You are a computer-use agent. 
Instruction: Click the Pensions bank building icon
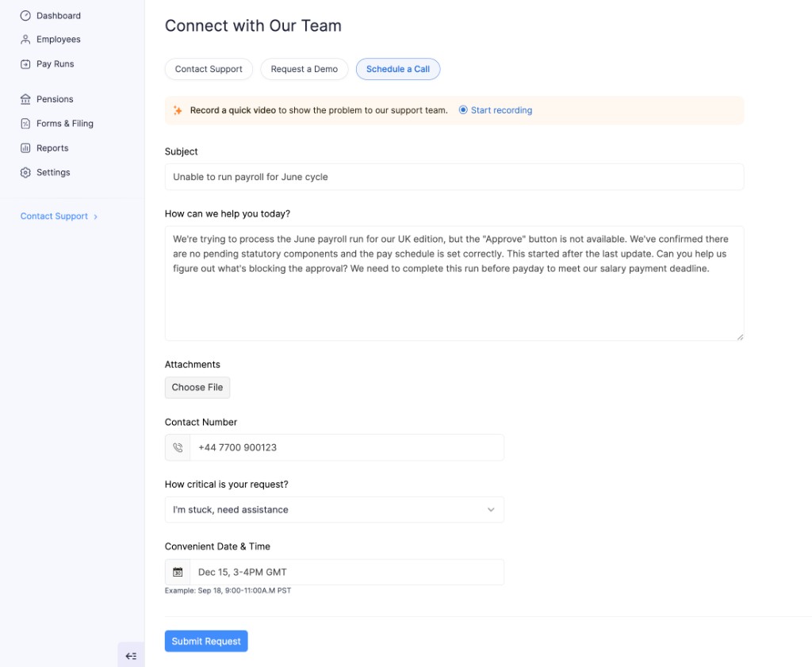coord(25,99)
